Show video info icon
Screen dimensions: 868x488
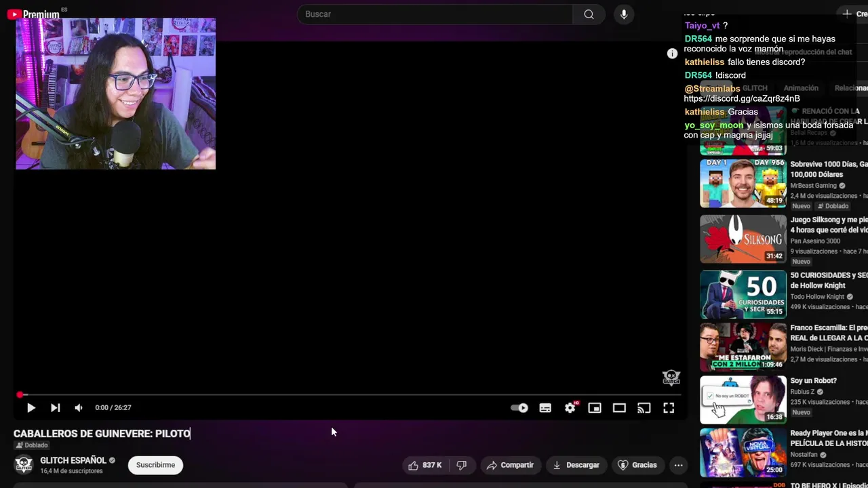[672, 54]
